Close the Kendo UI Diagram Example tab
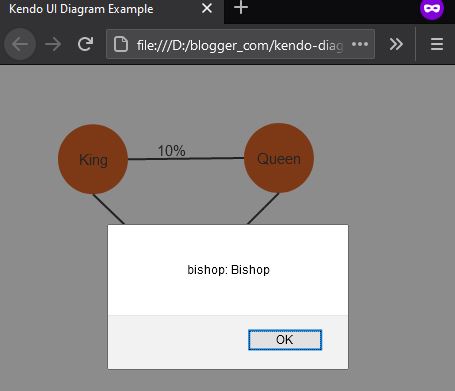Viewport: 455px width, 391px height. point(207,8)
